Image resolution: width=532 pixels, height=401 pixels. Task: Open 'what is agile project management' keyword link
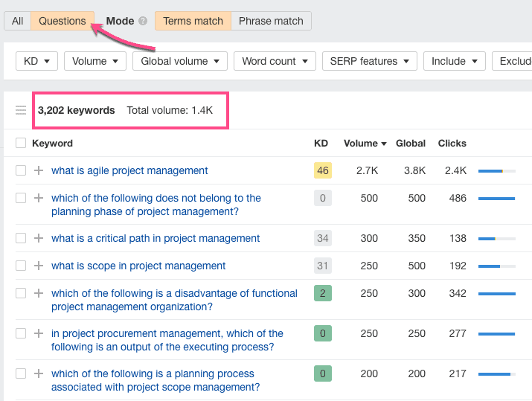[x=129, y=170]
